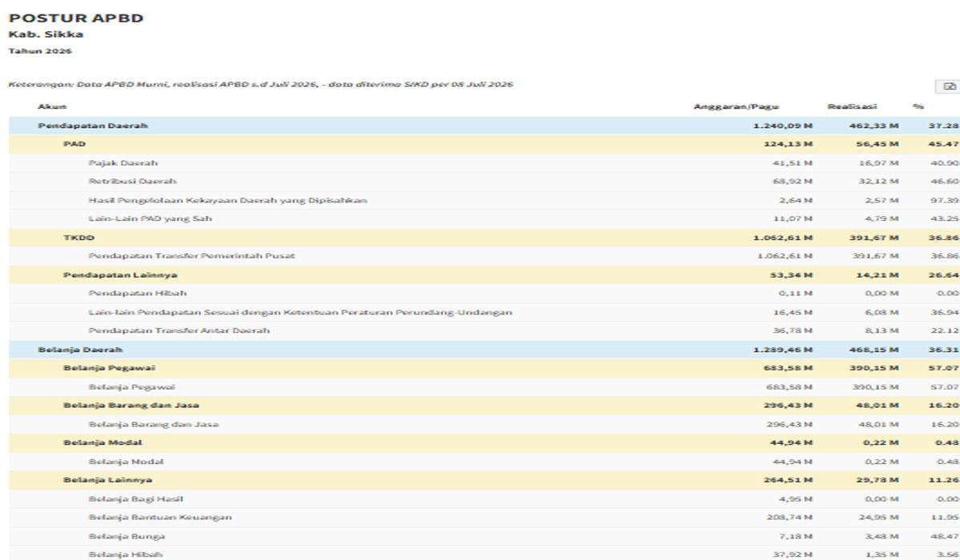Select the Belanja Pegawai group row

pyautogui.click(x=485, y=368)
